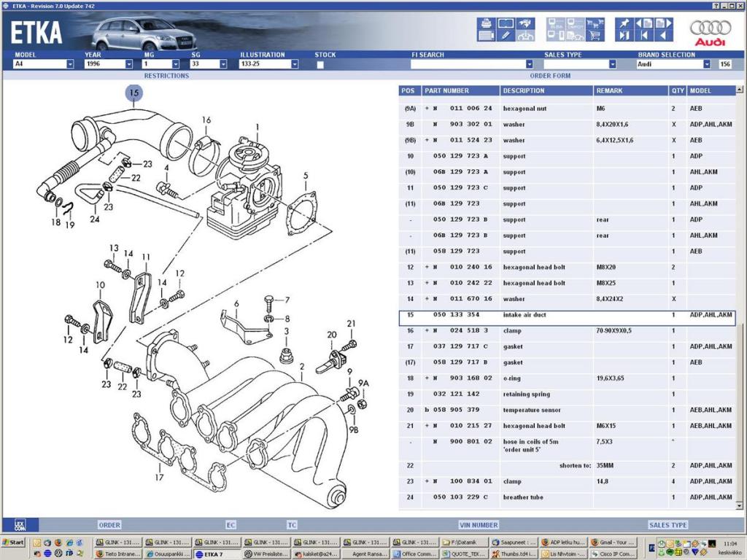Go to the previous page icon
Viewport: 747px width, 560px height.
[x=644, y=23]
